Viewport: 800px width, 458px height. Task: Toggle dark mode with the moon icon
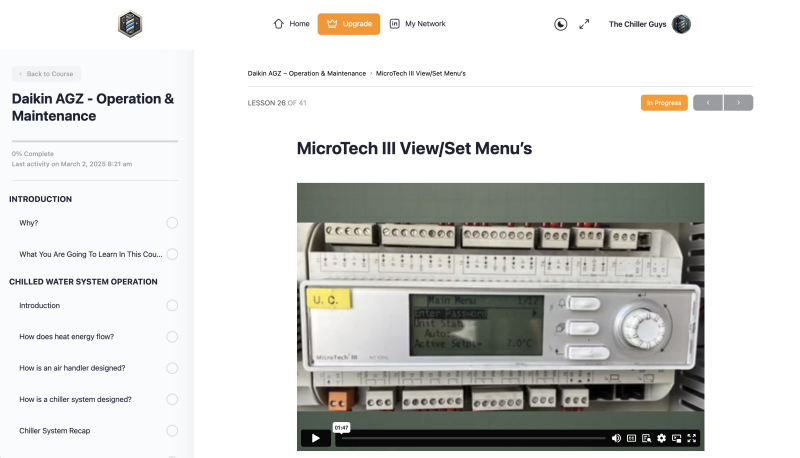pos(560,24)
